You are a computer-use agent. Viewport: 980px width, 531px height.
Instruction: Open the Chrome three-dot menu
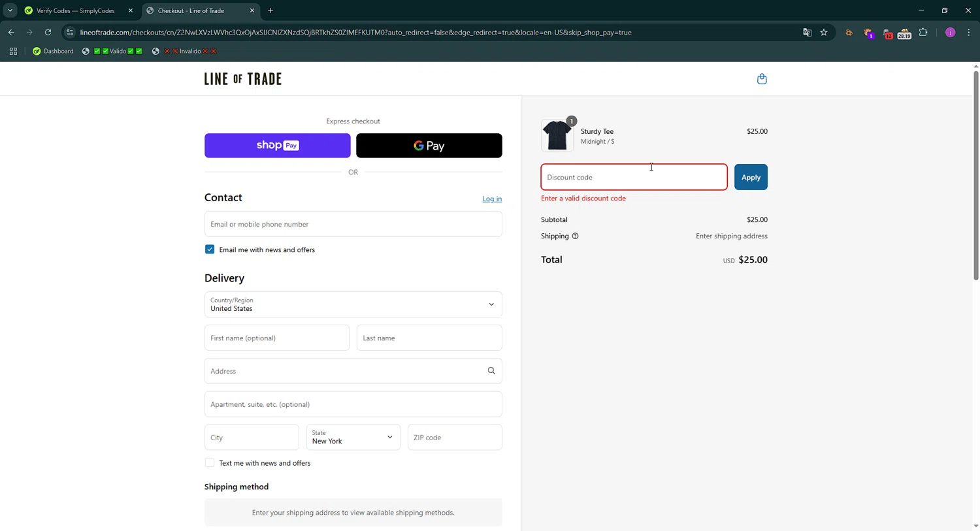(969, 32)
